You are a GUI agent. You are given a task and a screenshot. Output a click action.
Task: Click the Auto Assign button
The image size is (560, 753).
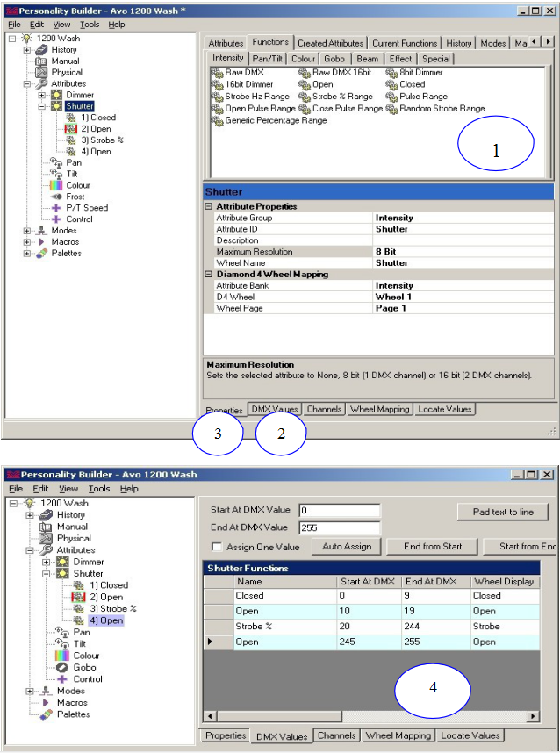point(347,547)
